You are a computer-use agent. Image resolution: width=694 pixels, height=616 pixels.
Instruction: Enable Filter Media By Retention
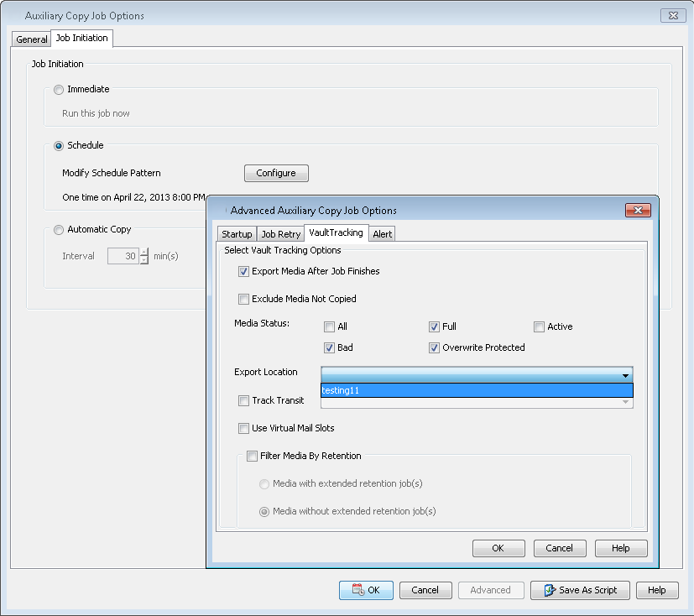tap(252, 457)
